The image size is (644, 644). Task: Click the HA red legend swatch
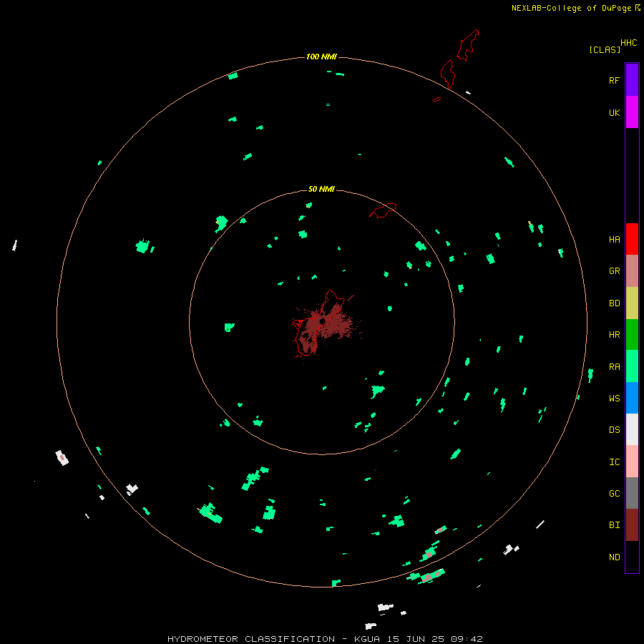pos(632,239)
